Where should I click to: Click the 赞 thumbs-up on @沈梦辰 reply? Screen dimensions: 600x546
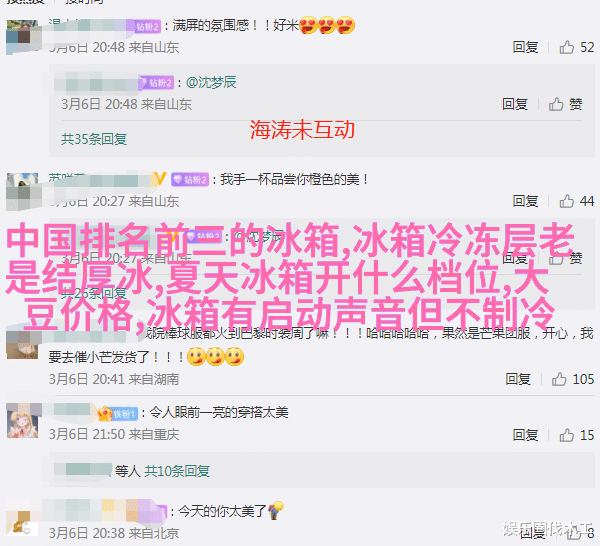pos(566,104)
